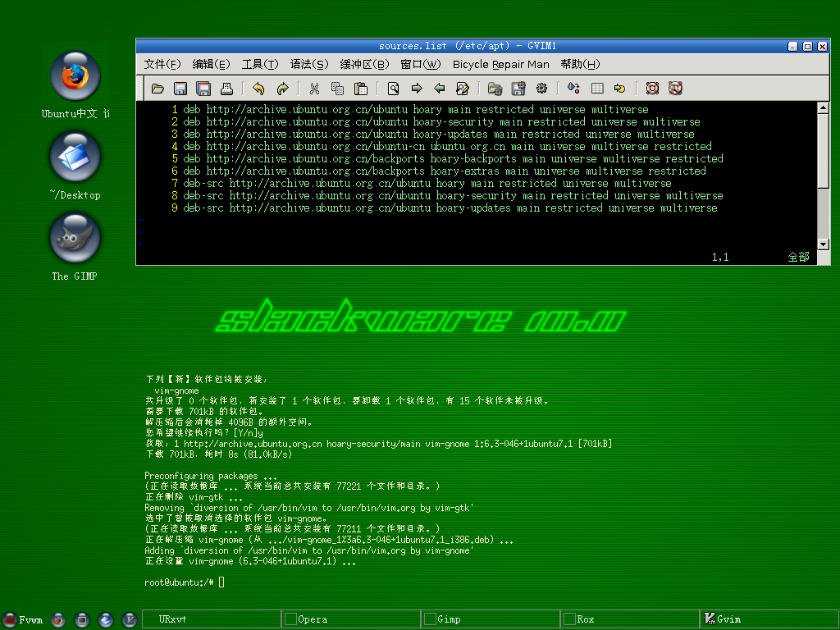Open the 帮助(H) menu
The width and height of the screenshot is (840, 630).
tap(580, 64)
